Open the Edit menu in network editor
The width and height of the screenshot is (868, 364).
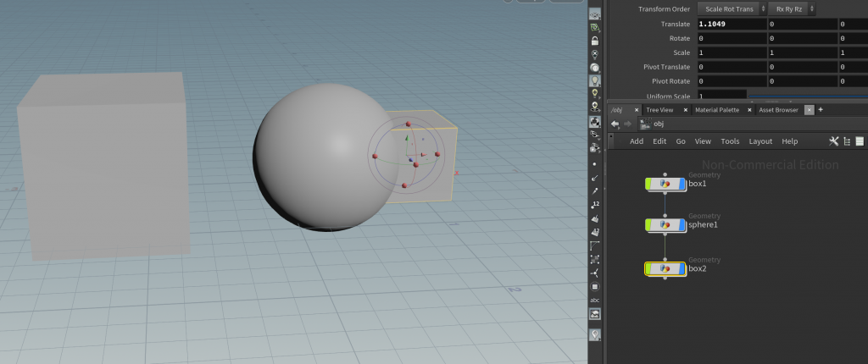coord(659,141)
